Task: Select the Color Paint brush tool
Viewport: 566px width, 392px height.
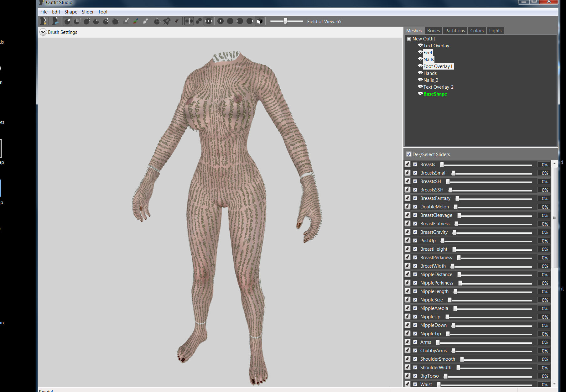Action: [136, 21]
